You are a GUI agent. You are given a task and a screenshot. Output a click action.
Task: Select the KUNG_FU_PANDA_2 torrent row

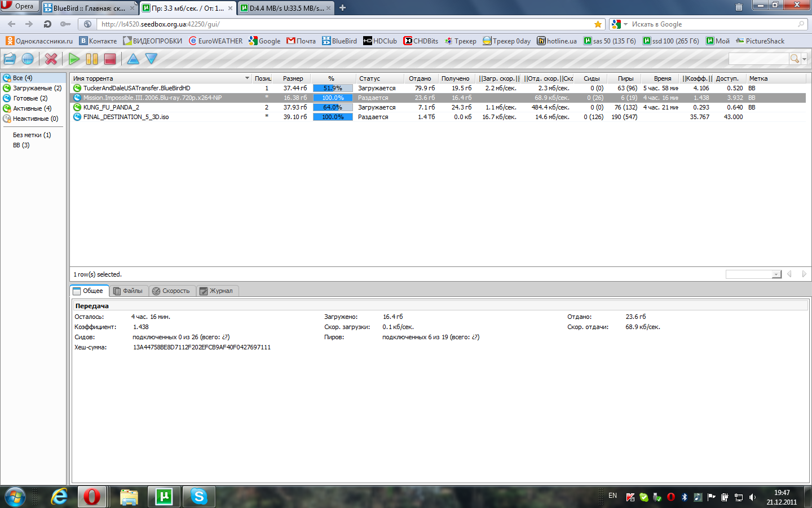(x=439, y=107)
